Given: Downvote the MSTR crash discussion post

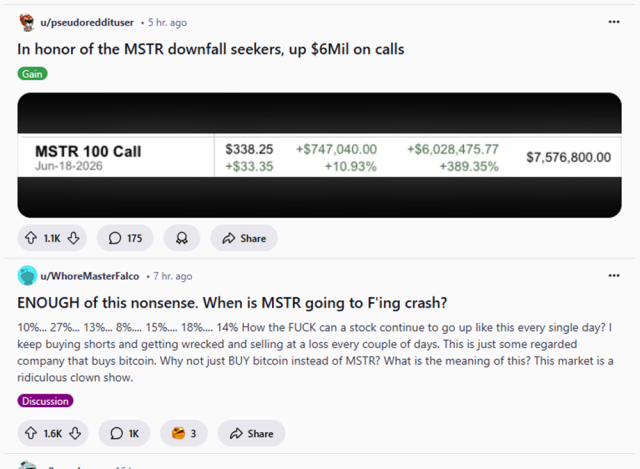Looking at the screenshot, I should (75, 433).
